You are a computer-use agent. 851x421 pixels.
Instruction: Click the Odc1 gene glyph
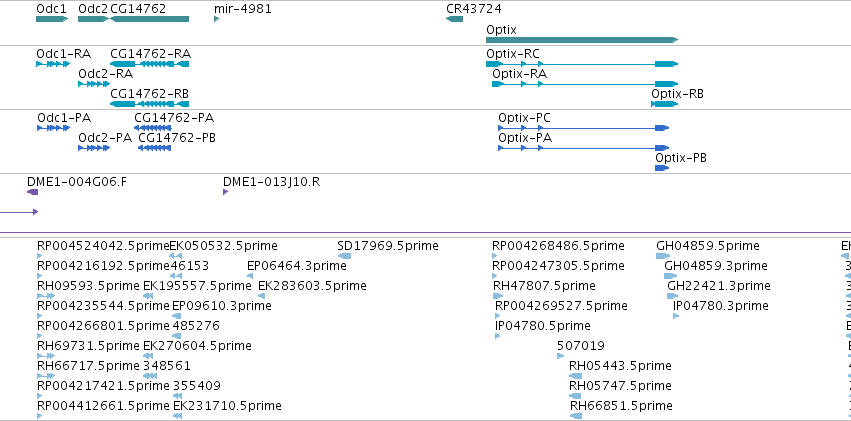[52, 19]
